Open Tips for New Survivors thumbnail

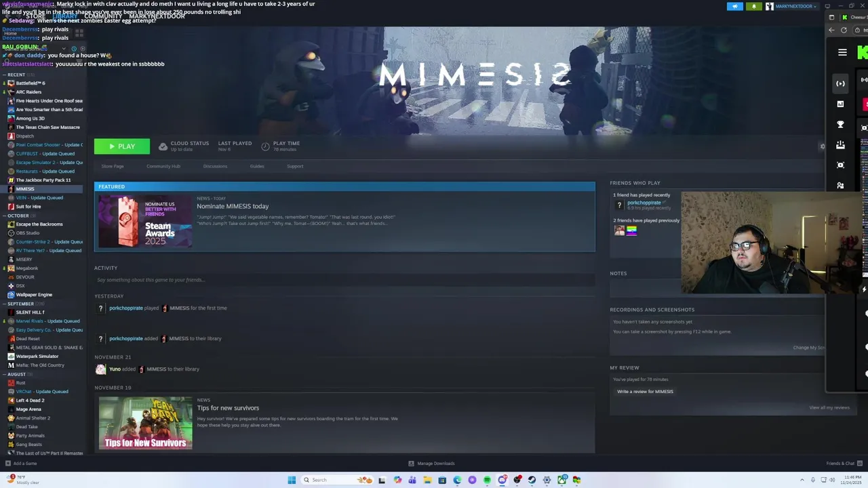coord(145,423)
